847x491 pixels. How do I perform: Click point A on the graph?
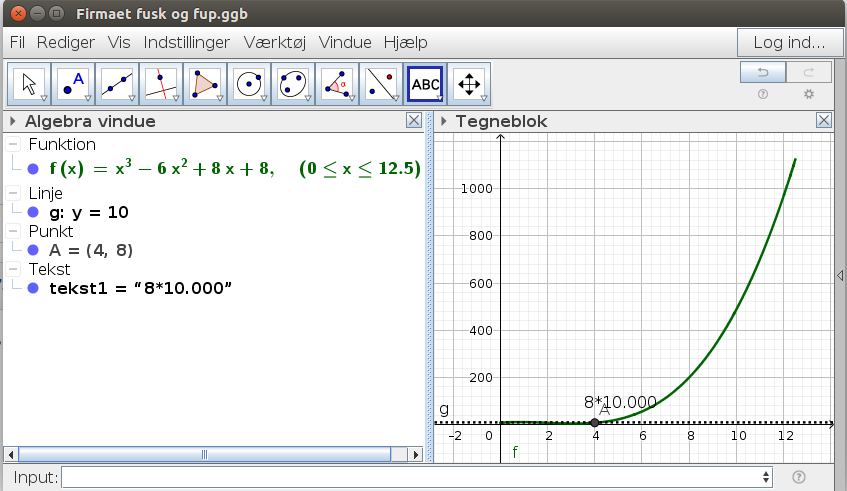pos(595,423)
